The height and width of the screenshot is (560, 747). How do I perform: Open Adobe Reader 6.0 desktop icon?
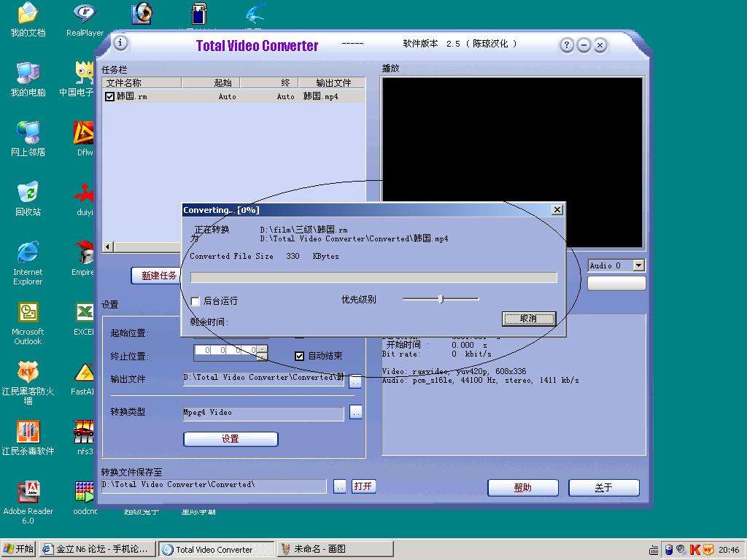tap(28, 492)
